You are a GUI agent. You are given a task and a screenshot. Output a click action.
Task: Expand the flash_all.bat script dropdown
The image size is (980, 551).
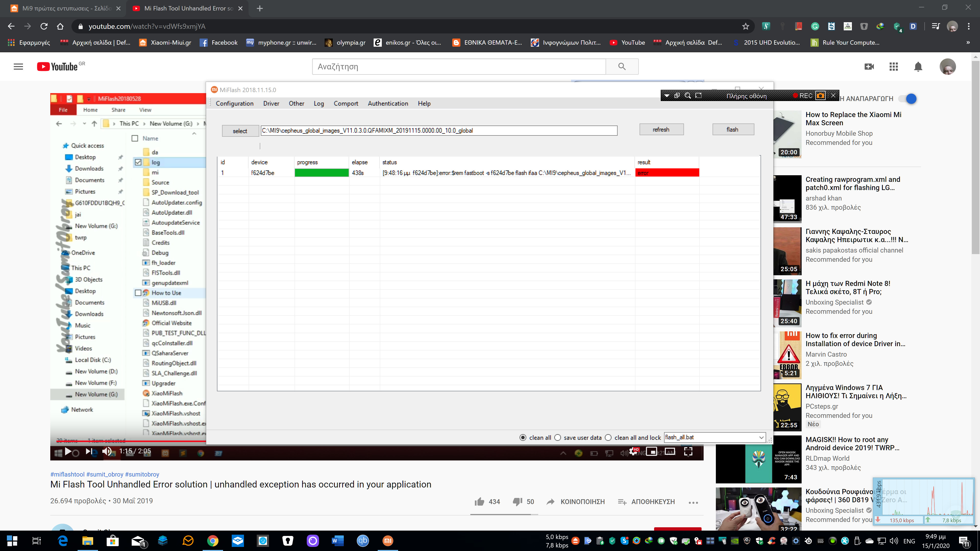click(x=761, y=438)
